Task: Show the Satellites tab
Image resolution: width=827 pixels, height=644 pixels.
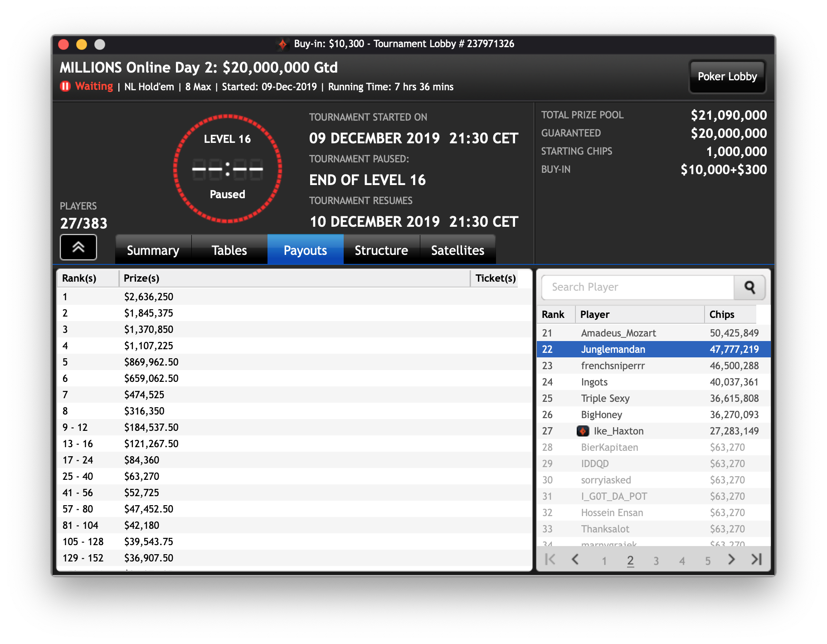Action: click(x=457, y=250)
